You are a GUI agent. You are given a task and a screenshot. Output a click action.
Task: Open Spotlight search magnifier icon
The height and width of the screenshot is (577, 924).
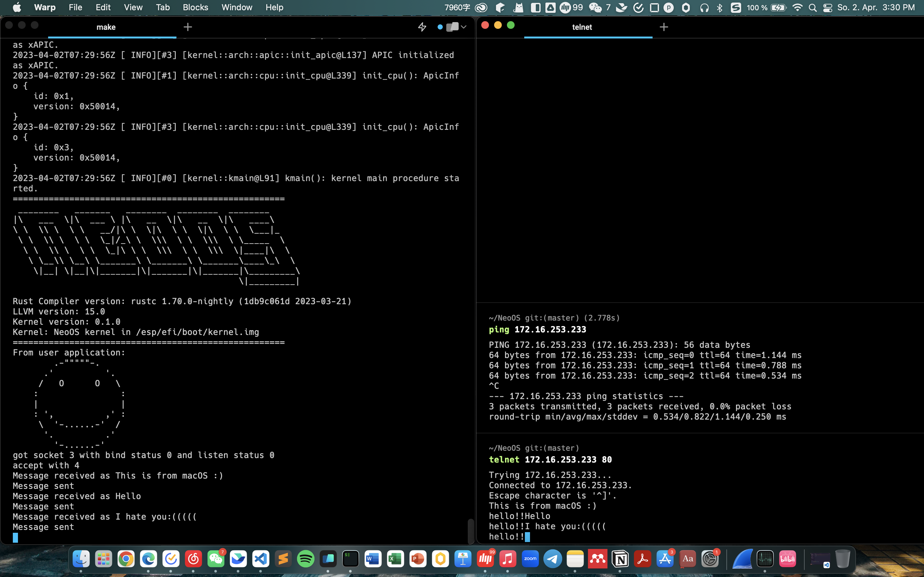812,8
